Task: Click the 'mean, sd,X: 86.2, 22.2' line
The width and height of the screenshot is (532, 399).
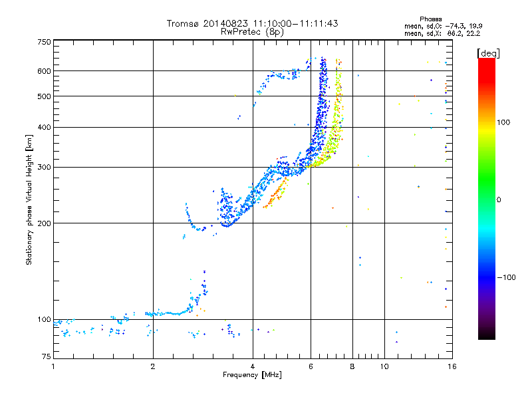Action: click(442, 33)
